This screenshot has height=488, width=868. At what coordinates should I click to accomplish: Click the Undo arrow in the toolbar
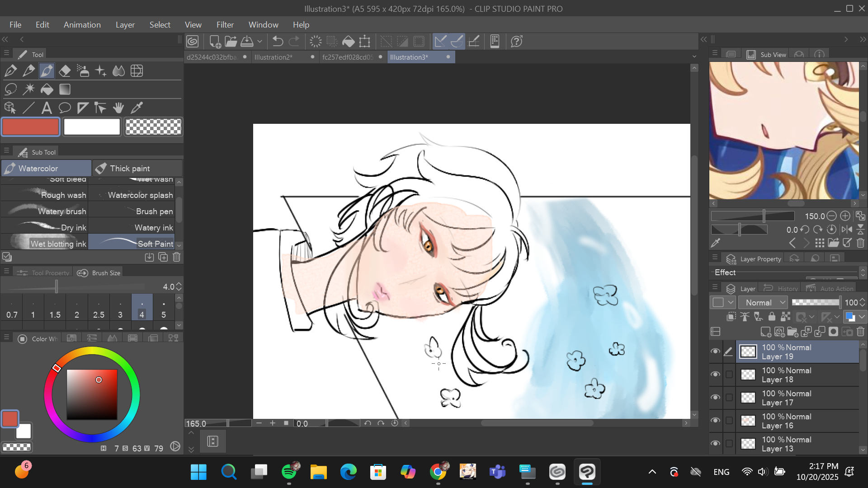click(x=278, y=42)
